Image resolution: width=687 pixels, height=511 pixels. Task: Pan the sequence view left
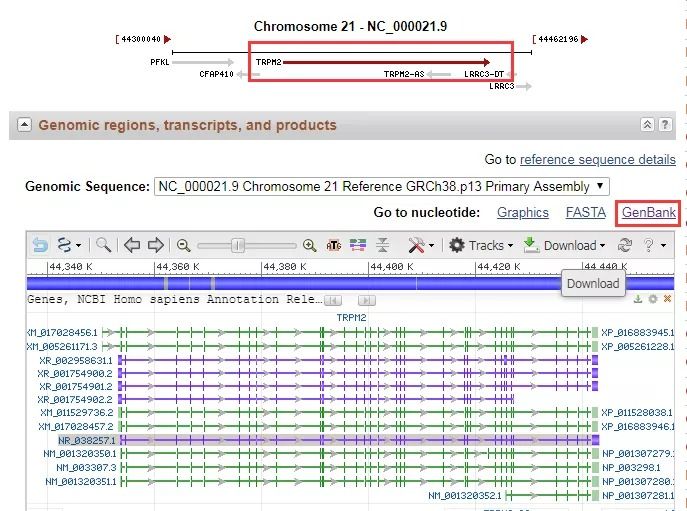coord(132,245)
